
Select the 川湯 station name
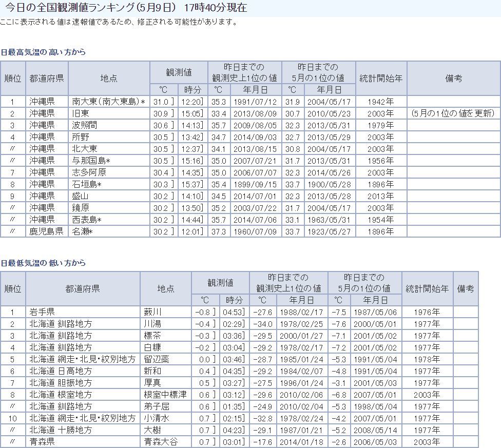click(153, 324)
